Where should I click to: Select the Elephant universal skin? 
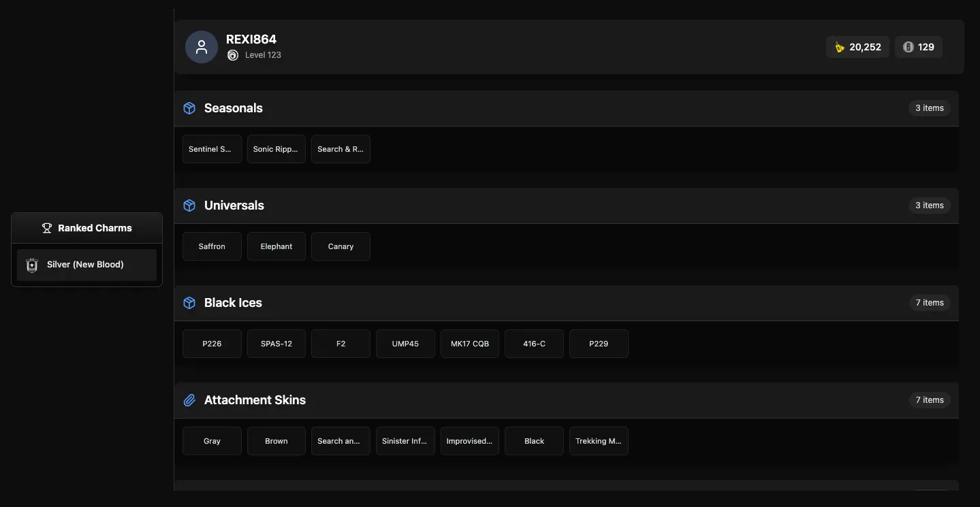[x=276, y=246]
